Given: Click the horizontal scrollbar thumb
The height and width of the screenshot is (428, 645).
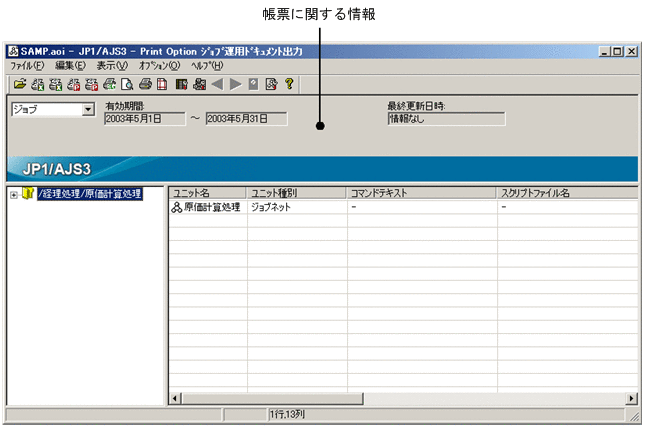Looking at the screenshot, I should click(272, 398).
